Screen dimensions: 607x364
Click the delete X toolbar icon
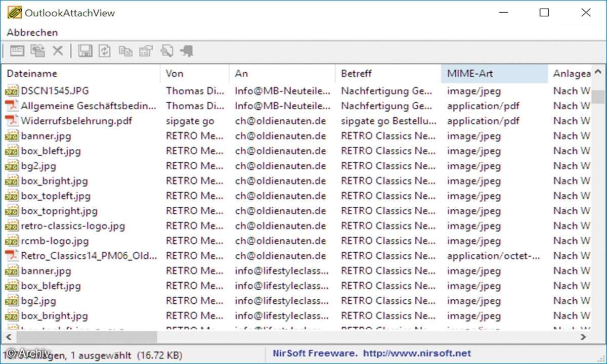tap(58, 51)
